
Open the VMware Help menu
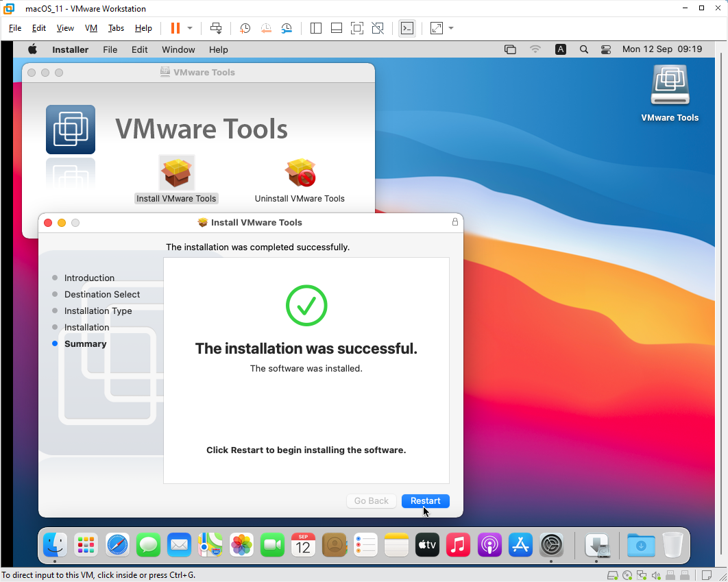pyautogui.click(x=143, y=28)
